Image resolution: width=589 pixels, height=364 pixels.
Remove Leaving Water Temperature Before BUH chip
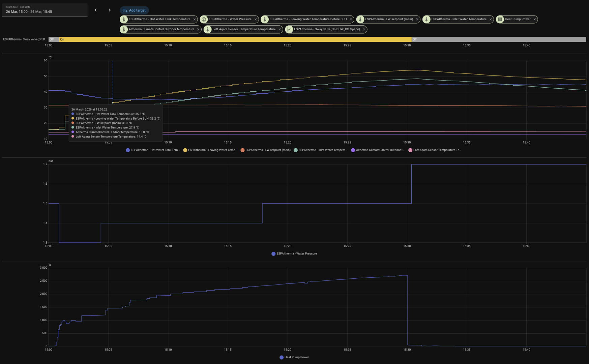pyautogui.click(x=351, y=20)
